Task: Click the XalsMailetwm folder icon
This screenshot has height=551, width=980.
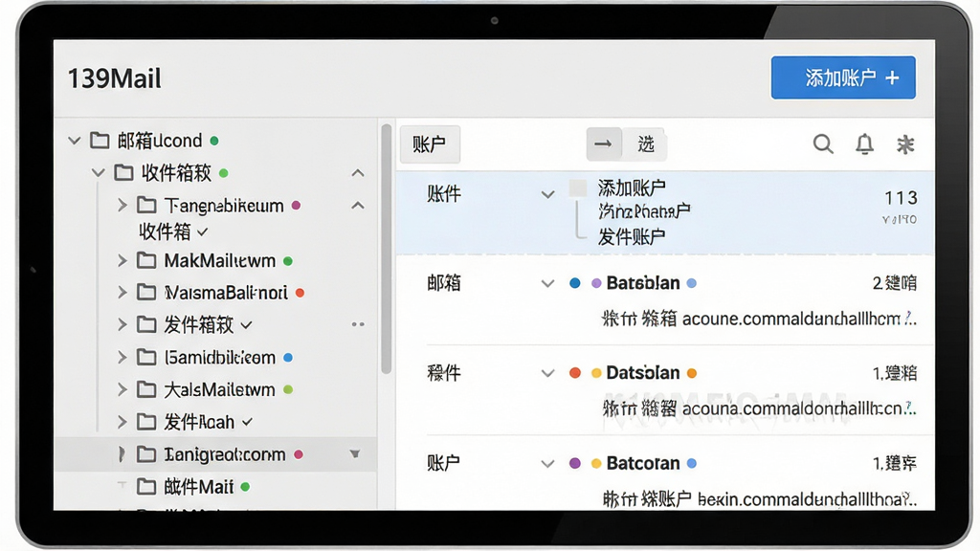Action: coord(146,389)
